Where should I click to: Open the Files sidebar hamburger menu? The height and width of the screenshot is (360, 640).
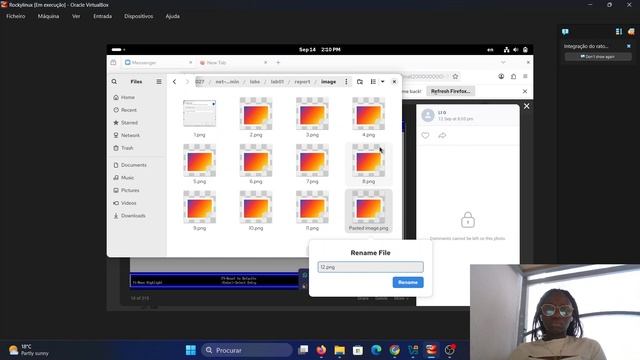159,82
